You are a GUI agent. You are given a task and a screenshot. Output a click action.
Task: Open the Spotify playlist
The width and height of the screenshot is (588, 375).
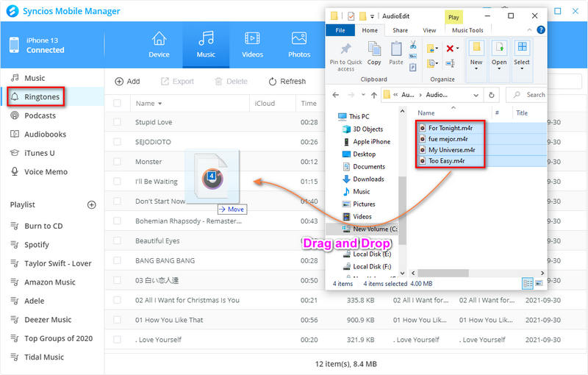pos(36,245)
